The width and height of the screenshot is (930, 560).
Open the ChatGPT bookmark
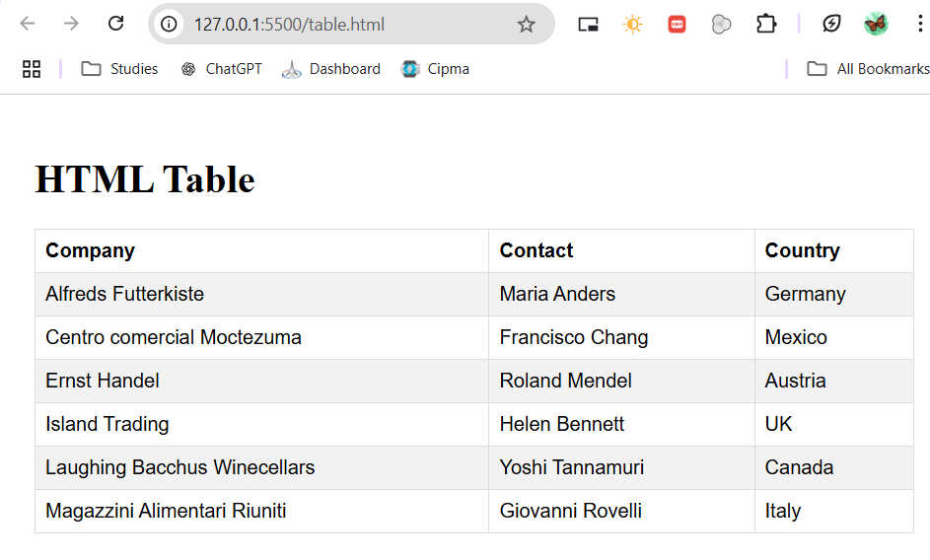click(221, 69)
